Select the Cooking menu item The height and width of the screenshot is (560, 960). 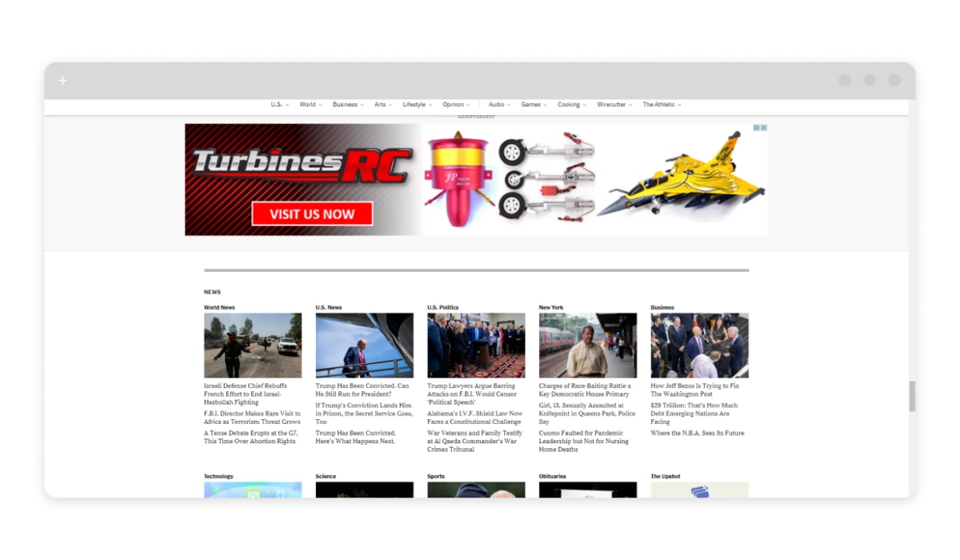point(571,105)
